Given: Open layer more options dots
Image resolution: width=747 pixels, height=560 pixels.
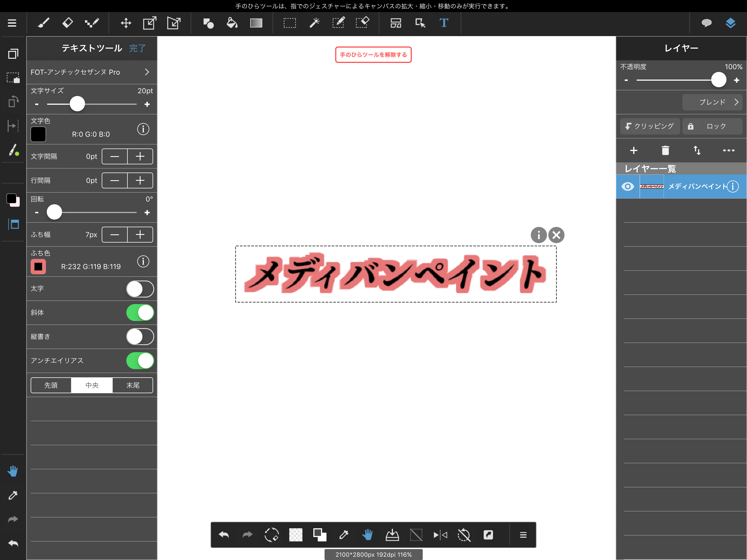Looking at the screenshot, I should (x=729, y=150).
